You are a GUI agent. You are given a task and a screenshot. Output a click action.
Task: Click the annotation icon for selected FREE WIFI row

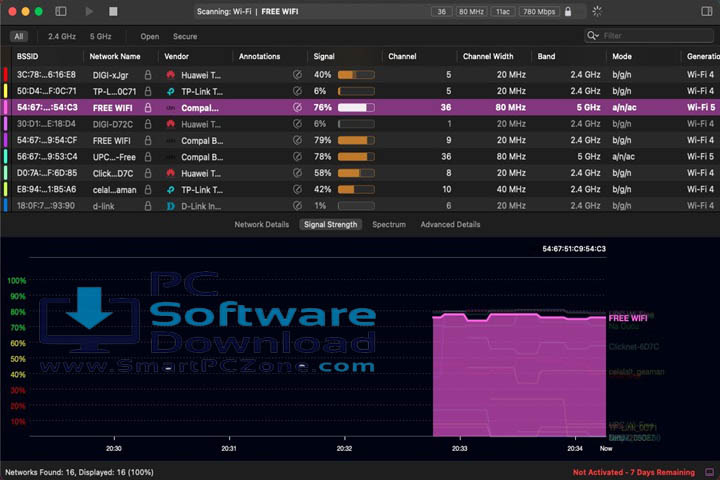tap(298, 107)
